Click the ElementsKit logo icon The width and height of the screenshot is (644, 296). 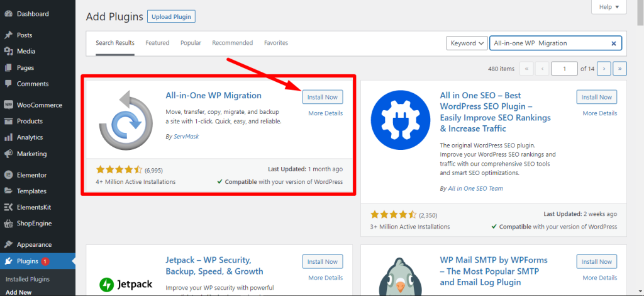pyautogui.click(x=8, y=208)
